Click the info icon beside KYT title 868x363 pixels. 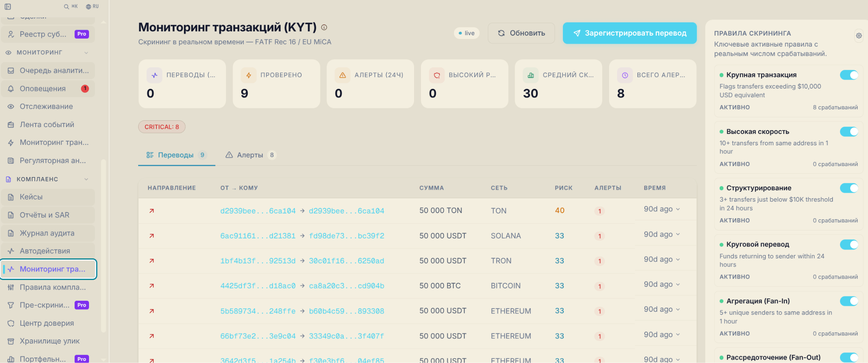tap(324, 27)
